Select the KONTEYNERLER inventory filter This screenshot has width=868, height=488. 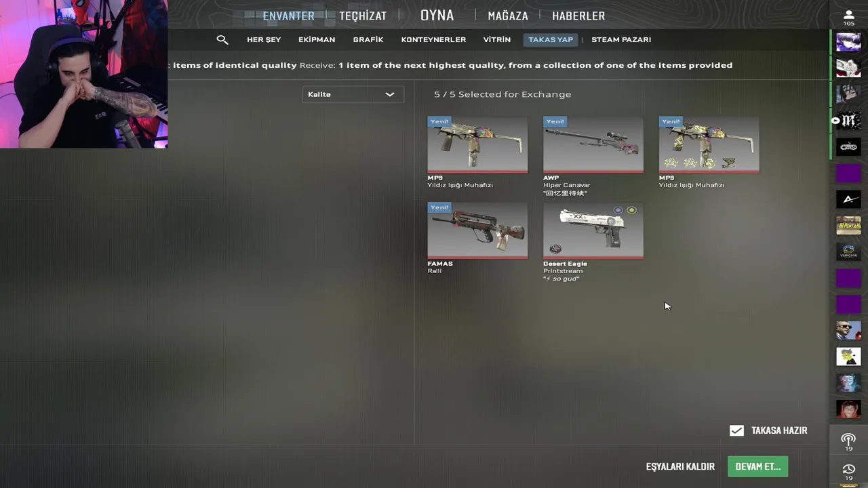(433, 40)
